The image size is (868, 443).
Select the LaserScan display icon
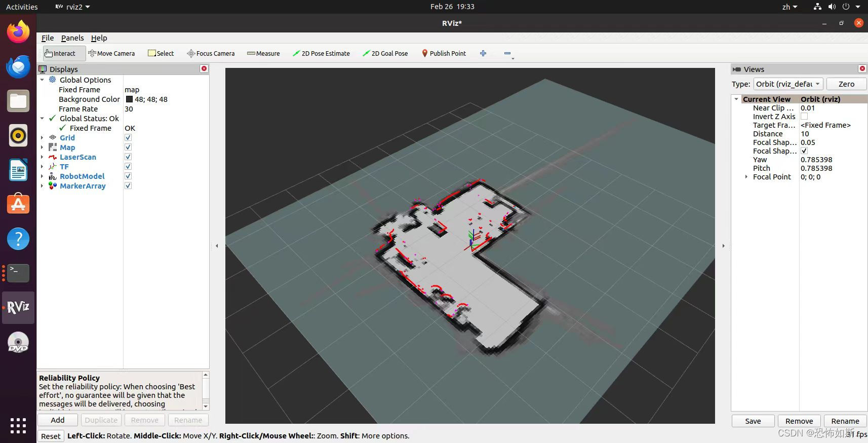click(53, 157)
